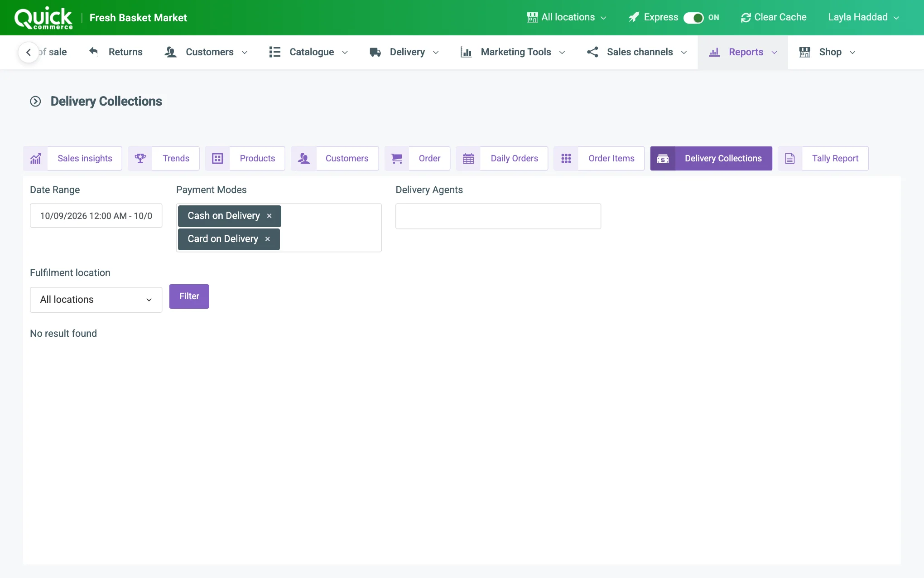Expand the Delivery nav dropdown
924x578 pixels.
click(436, 53)
